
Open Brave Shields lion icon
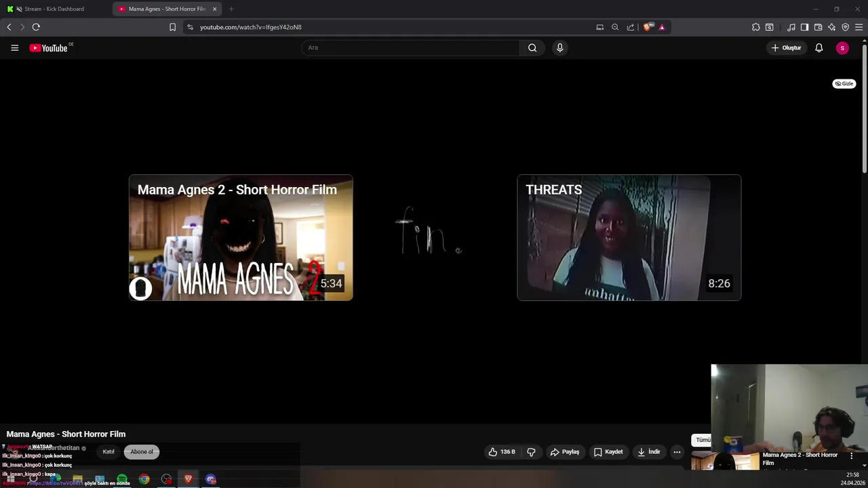(648, 27)
